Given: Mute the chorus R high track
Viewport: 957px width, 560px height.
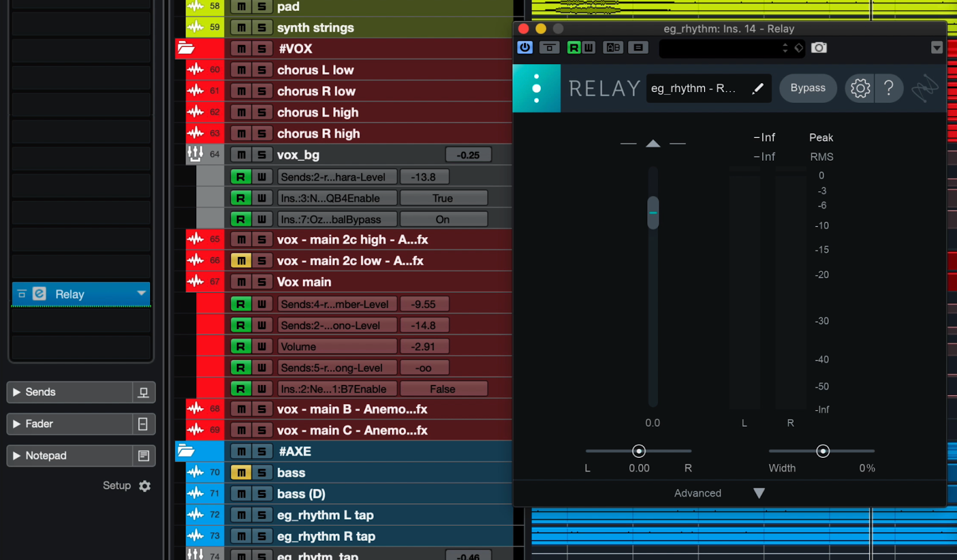Looking at the screenshot, I should click(241, 134).
